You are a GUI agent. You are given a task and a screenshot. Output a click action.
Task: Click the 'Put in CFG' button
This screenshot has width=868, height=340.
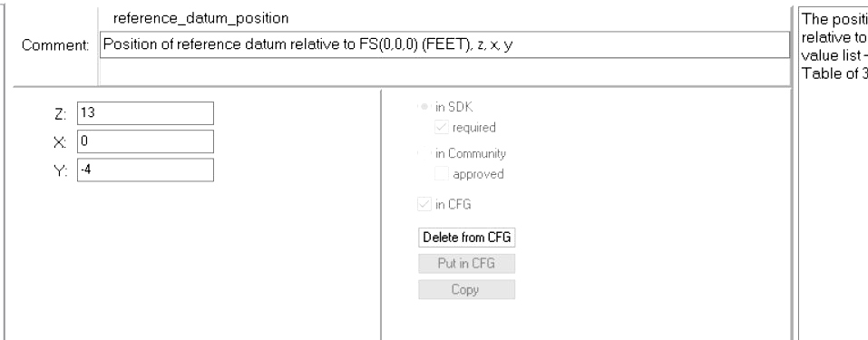tap(467, 264)
